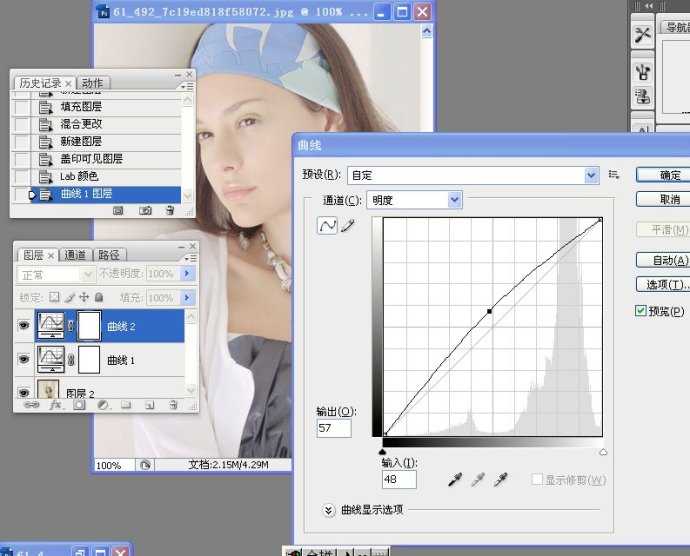This screenshot has height=556, width=690.
Task: Switch to the 动作 actions tab
Action: click(x=92, y=83)
